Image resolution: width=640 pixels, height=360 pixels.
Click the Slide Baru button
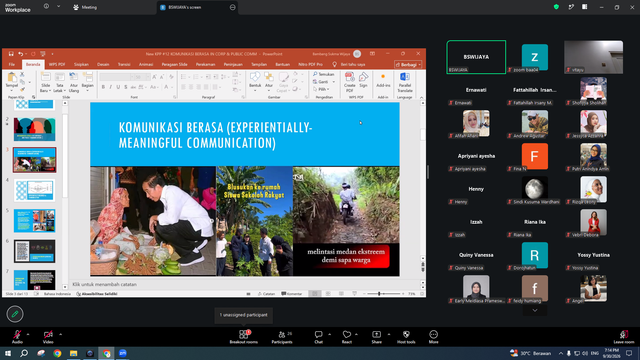coord(45,82)
